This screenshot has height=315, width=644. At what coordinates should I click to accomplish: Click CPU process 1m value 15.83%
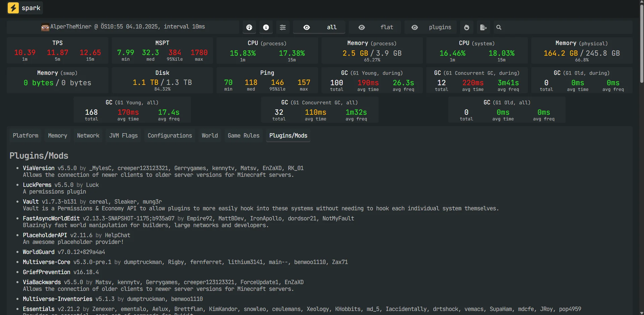pyautogui.click(x=243, y=53)
